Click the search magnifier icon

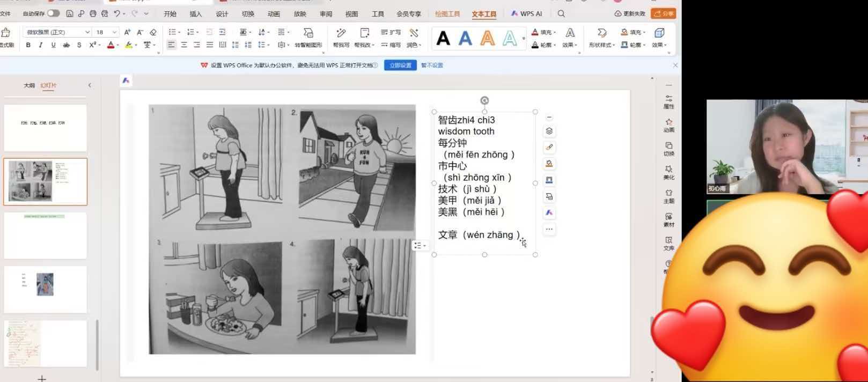tap(561, 13)
